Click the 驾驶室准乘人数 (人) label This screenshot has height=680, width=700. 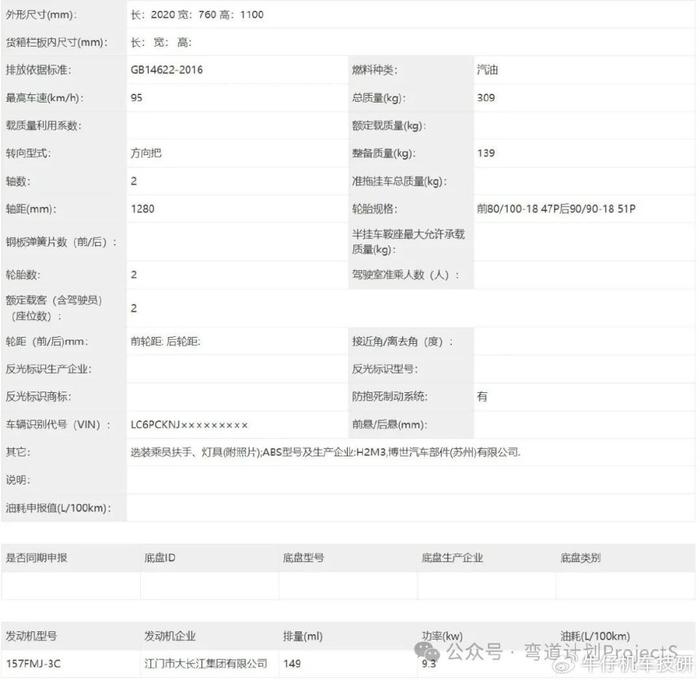point(405,275)
